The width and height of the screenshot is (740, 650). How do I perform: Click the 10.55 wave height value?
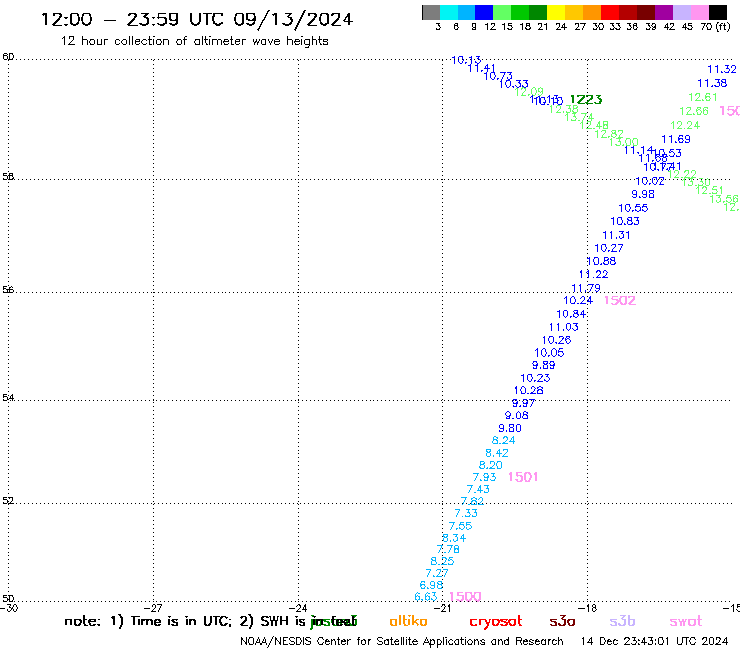633,208
